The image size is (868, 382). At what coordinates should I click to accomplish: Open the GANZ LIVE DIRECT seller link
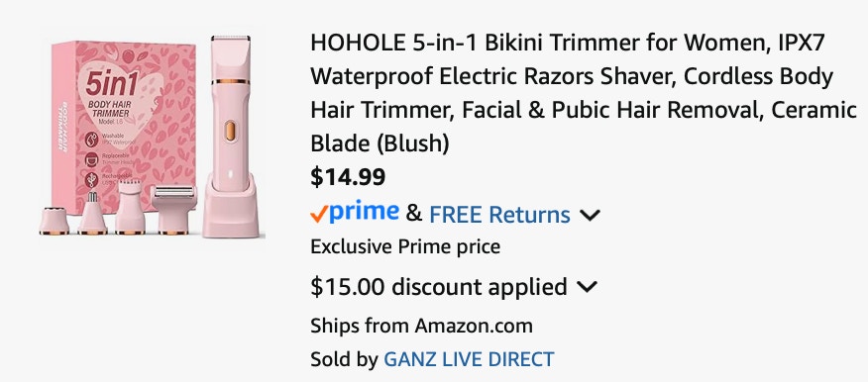(469, 359)
